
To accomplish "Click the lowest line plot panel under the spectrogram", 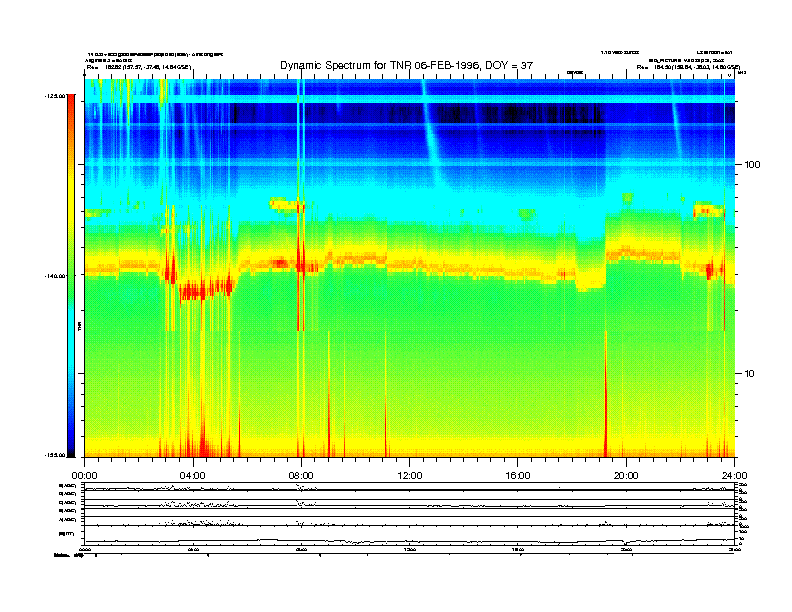I will click(x=410, y=535).
